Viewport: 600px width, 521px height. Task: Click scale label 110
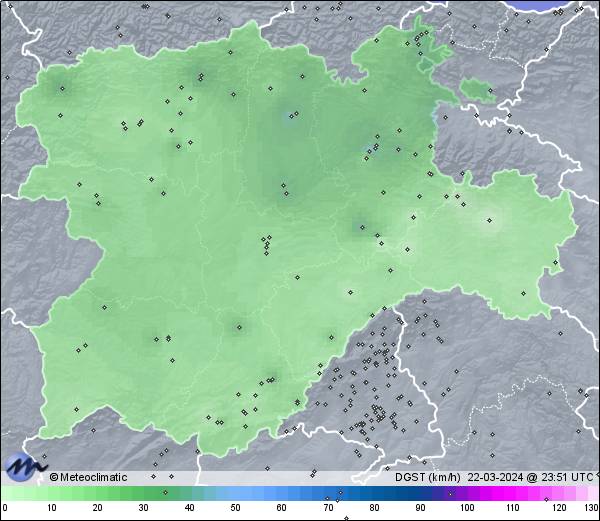tap(513, 508)
